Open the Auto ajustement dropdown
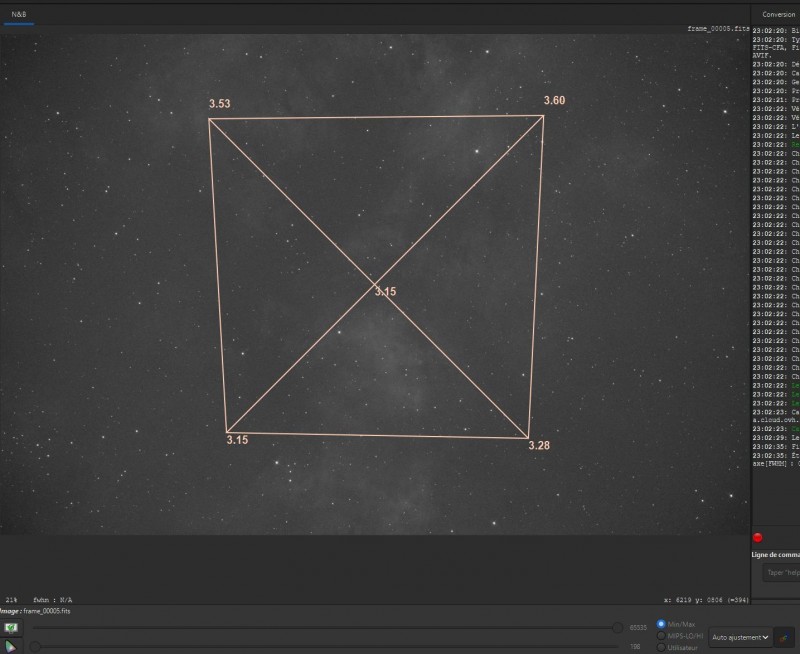800x654 pixels. 740,637
